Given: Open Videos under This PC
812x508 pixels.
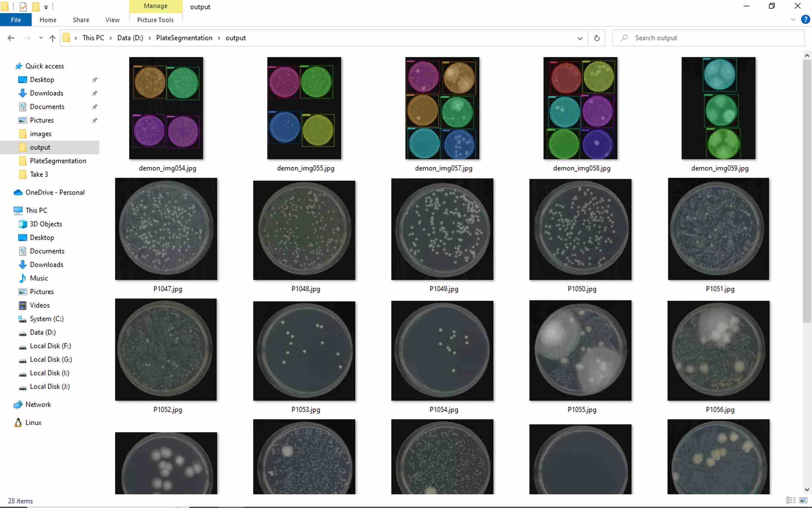Looking at the screenshot, I should [39, 305].
